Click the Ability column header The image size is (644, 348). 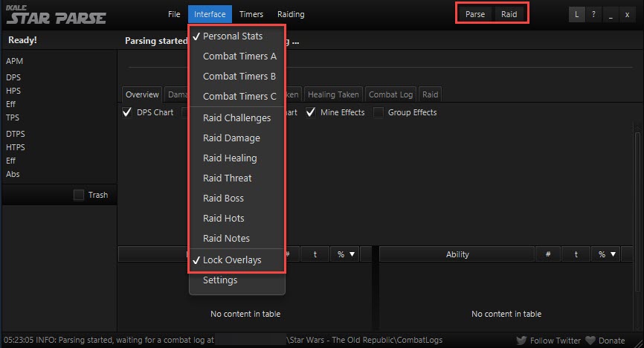[457, 254]
